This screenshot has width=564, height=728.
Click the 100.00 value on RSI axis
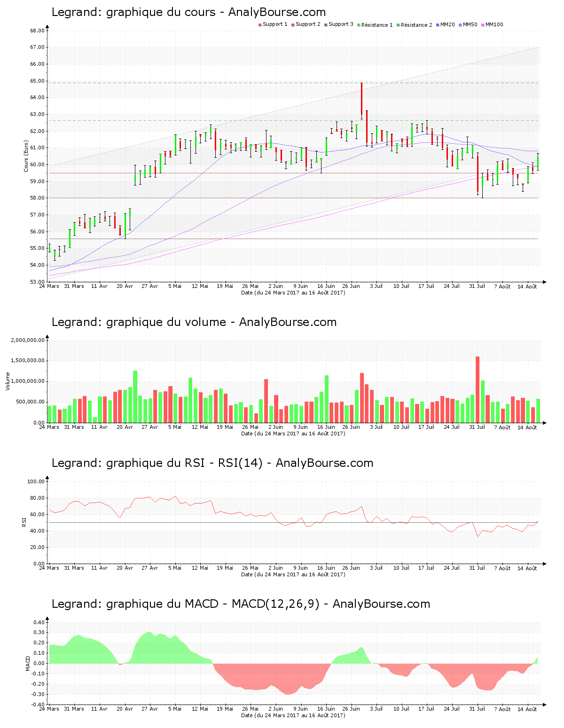[36, 481]
